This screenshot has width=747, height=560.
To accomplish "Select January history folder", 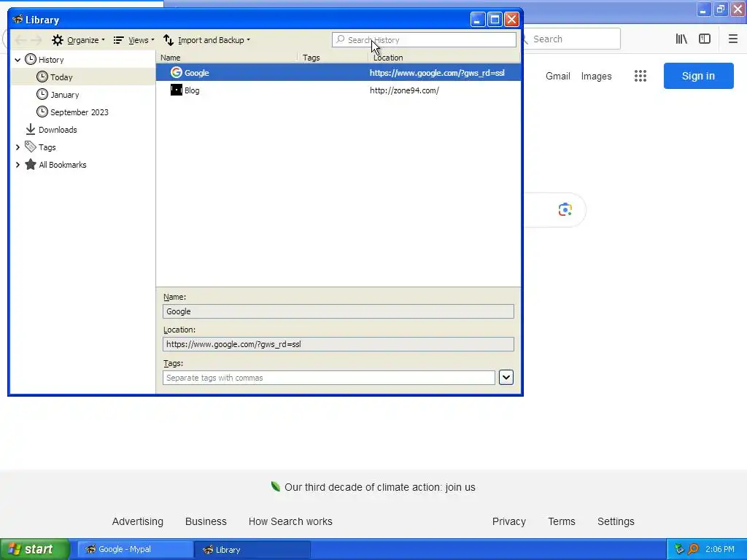I will (65, 95).
